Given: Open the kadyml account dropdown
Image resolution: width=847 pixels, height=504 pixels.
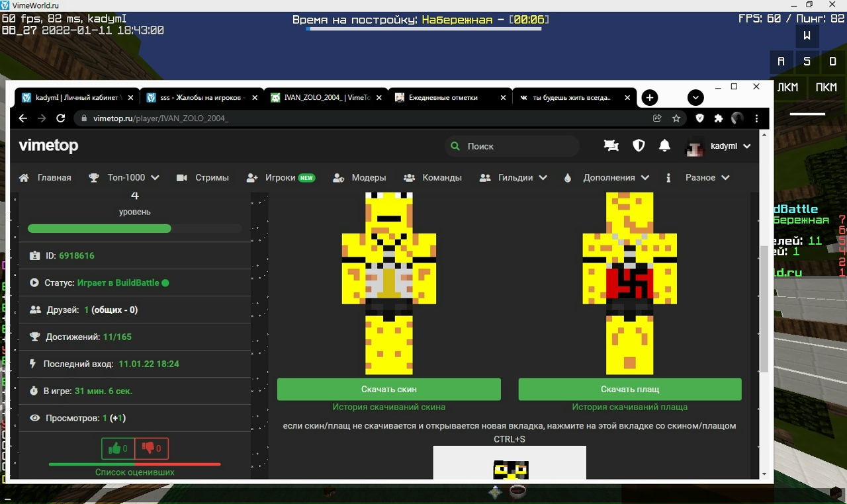Looking at the screenshot, I should pyautogui.click(x=719, y=146).
